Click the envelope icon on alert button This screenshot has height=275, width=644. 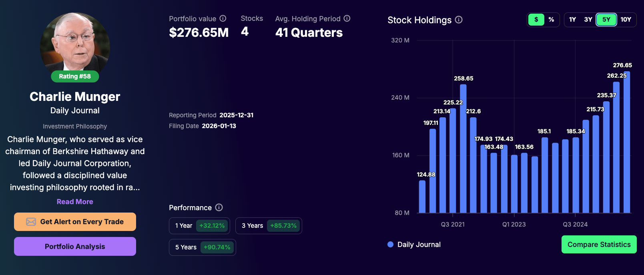tap(31, 222)
